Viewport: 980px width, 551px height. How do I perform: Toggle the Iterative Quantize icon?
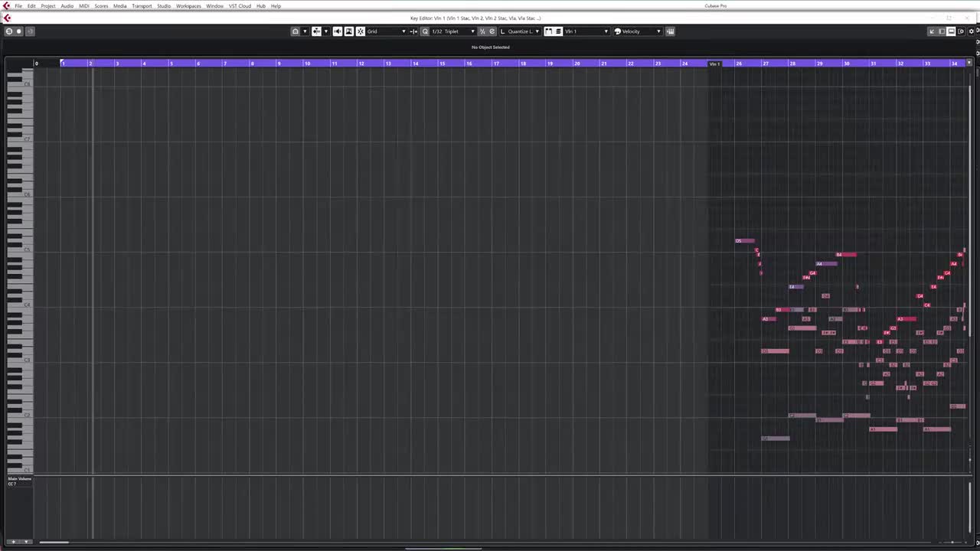coord(482,31)
